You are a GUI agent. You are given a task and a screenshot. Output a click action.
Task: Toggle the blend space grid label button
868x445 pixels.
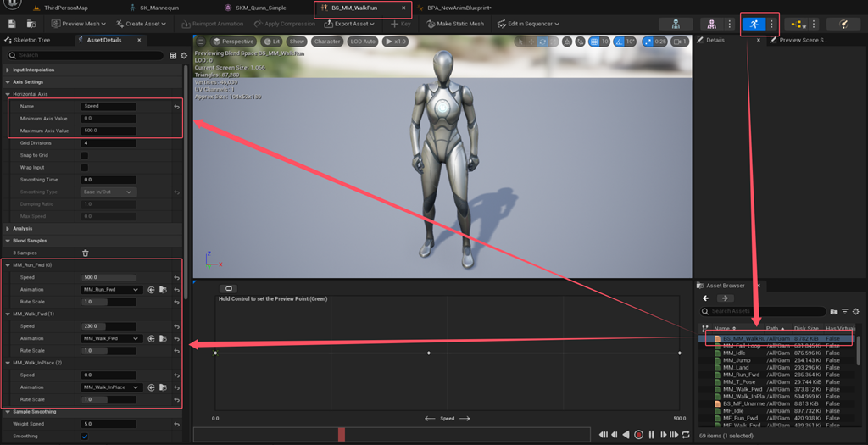point(228,288)
